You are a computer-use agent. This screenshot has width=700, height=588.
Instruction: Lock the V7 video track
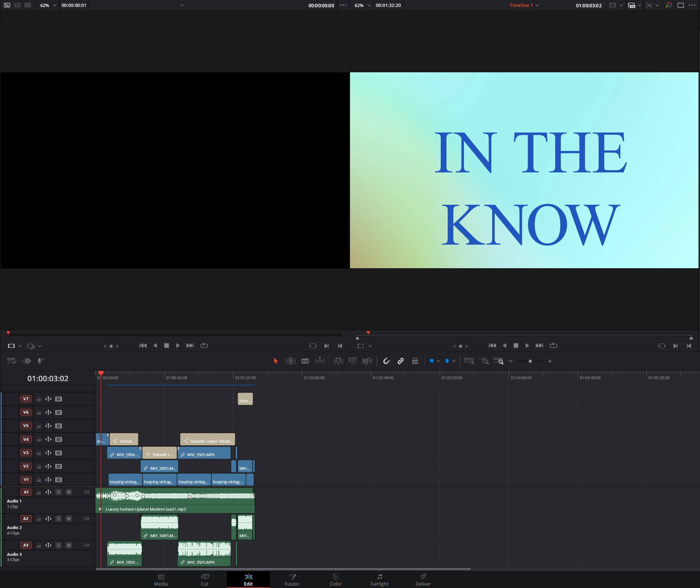39,399
